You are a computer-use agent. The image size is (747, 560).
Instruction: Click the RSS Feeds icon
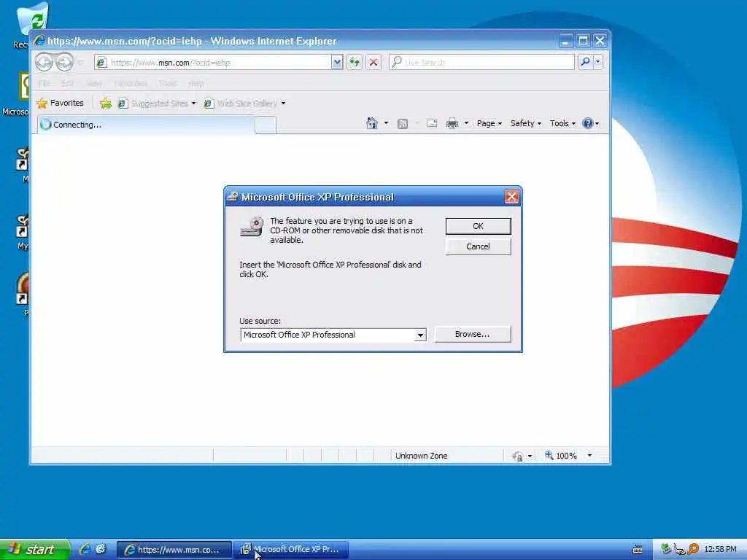click(403, 124)
